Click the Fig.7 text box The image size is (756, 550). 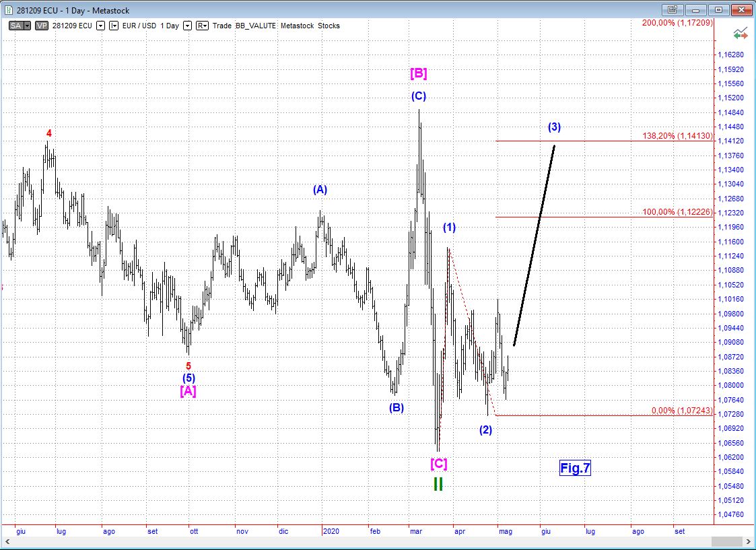575,468
